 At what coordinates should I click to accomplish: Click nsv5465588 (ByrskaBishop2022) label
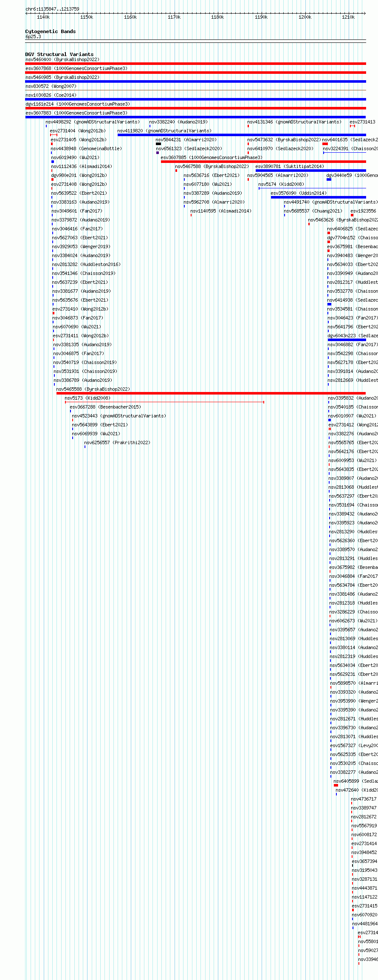coord(93,389)
